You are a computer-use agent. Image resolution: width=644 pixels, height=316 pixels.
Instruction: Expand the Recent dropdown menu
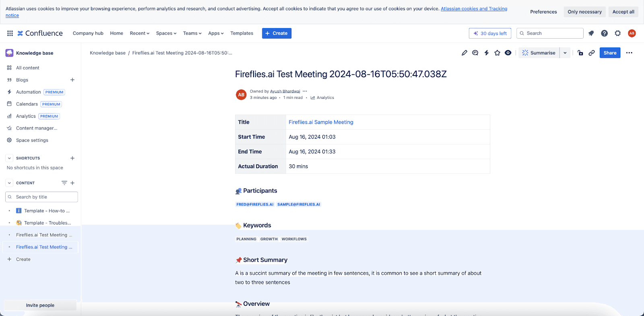140,33
